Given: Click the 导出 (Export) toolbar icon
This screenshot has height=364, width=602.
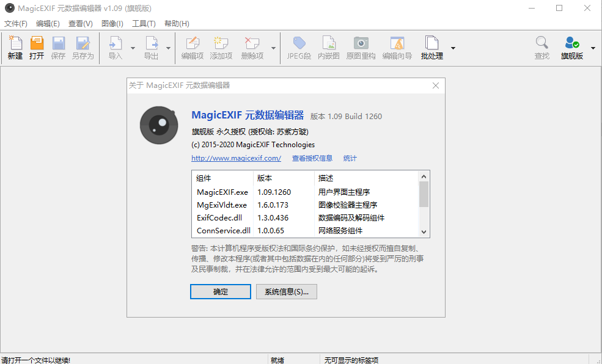Looking at the screenshot, I should click(x=152, y=43).
